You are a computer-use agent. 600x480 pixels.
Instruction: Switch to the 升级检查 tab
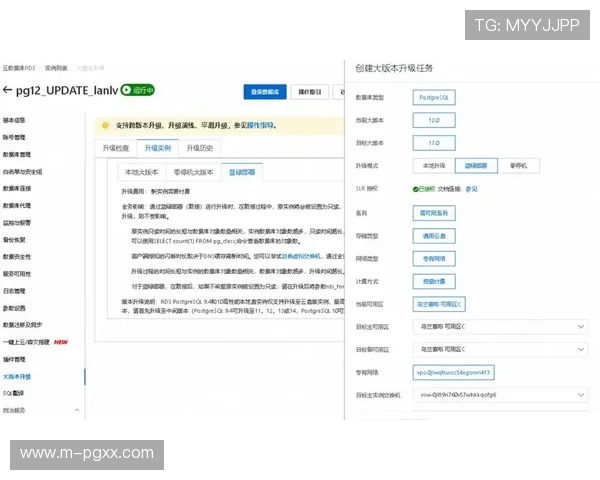(116, 148)
